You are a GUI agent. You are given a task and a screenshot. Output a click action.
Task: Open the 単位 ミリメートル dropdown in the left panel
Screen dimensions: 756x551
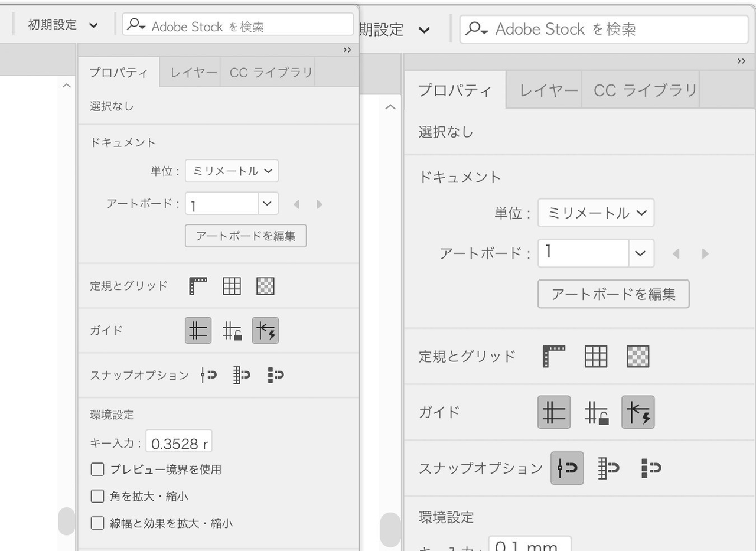(x=232, y=171)
